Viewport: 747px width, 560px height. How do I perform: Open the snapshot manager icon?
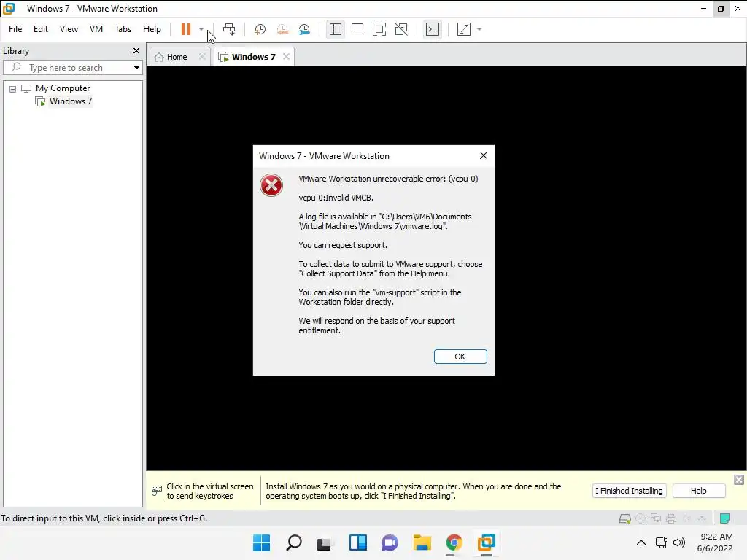304,29
